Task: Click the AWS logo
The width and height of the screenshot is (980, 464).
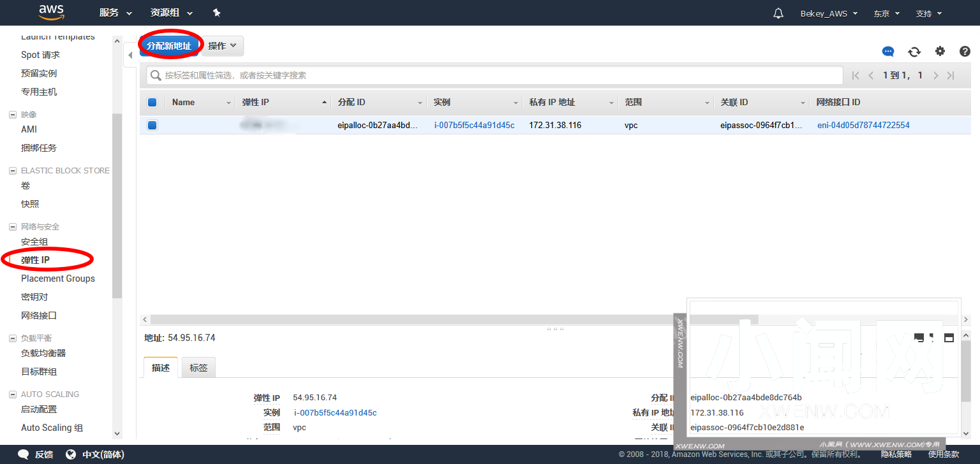Action: point(51,12)
